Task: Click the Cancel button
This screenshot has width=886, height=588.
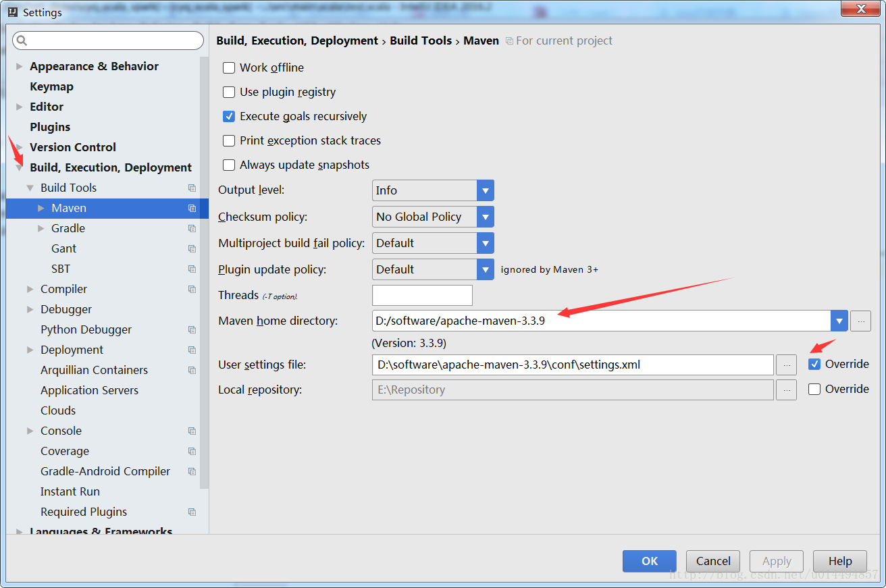Action: click(713, 561)
